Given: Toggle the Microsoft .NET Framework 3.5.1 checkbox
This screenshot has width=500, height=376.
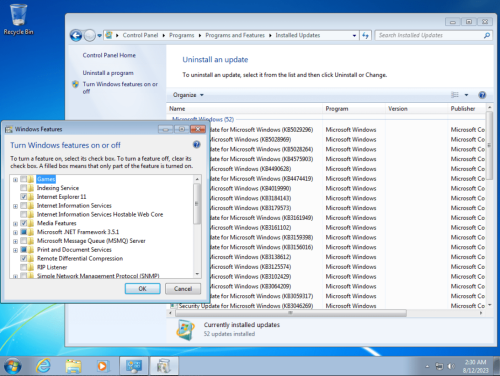Looking at the screenshot, I should pyautogui.click(x=24, y=232).
